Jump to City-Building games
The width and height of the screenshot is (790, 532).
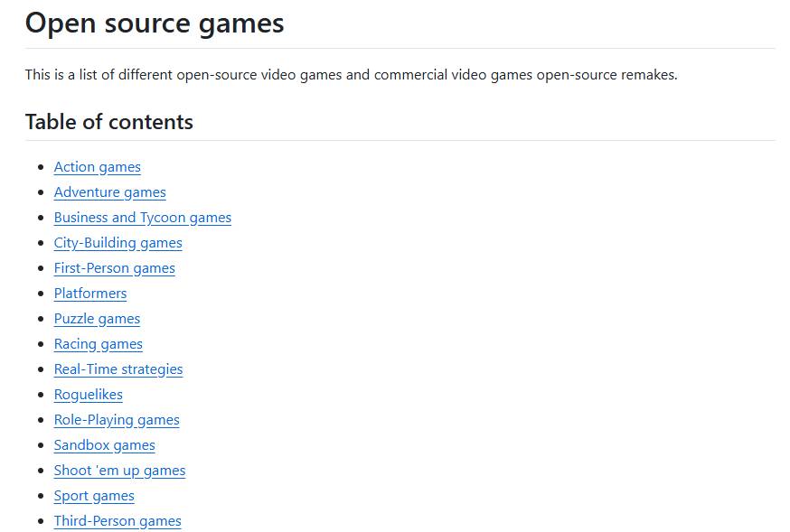point(118,243)
